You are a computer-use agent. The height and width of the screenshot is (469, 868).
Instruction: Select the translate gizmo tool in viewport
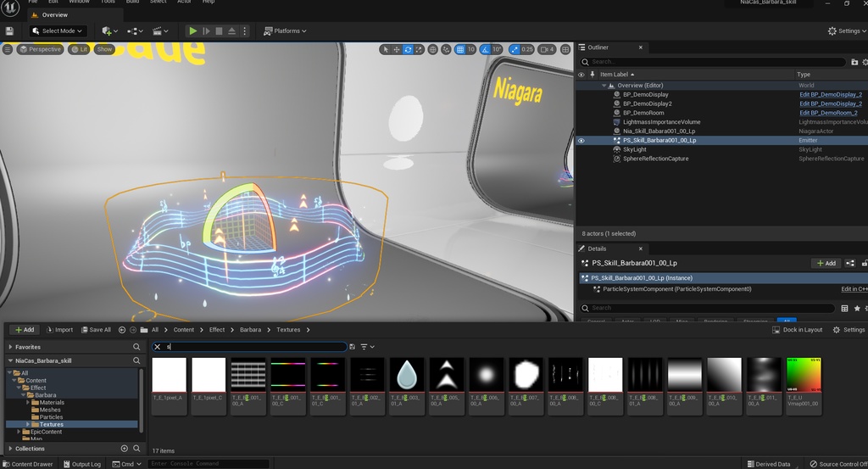[397, 49]
